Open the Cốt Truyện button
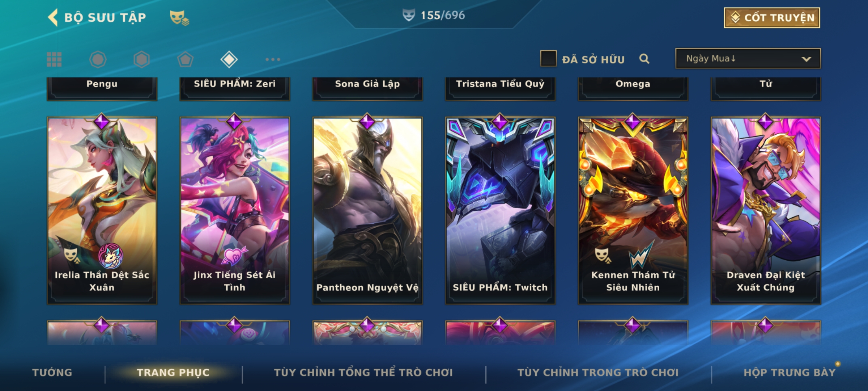The image size is (868, 391). (x=772, y=18)
